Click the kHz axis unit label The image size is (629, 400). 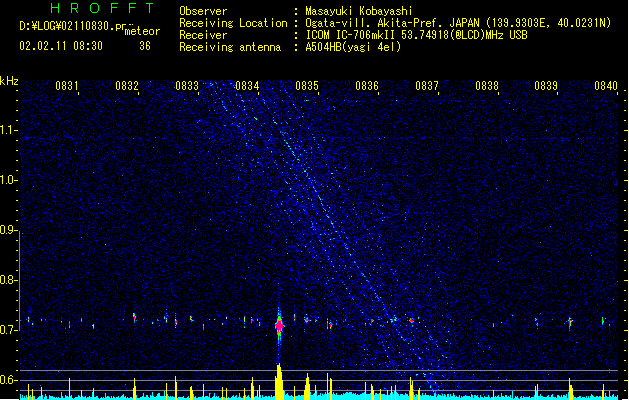coord(9,81)
